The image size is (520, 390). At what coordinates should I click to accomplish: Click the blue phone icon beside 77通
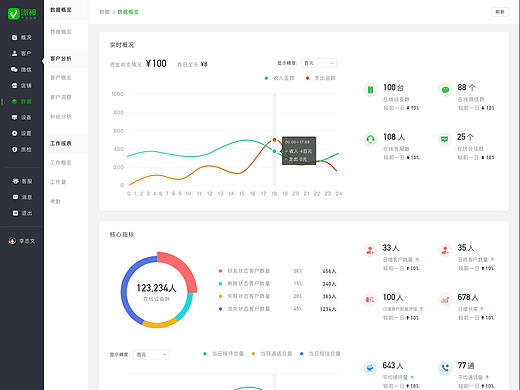pos(445,368)
